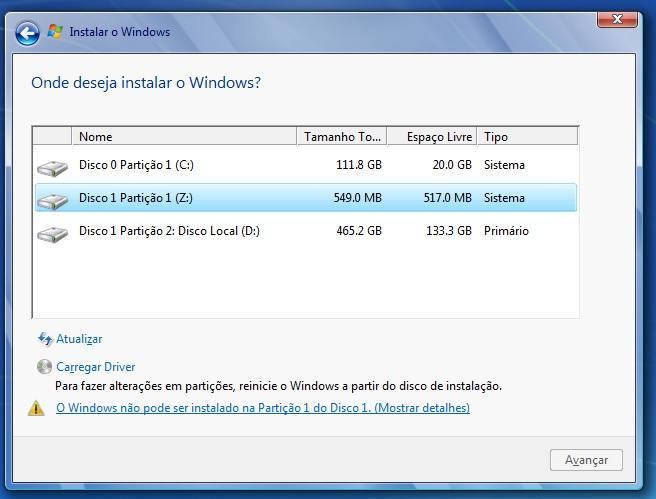
Task: Click Sistema type in the Z: row
Action: [x=504, y=197]
